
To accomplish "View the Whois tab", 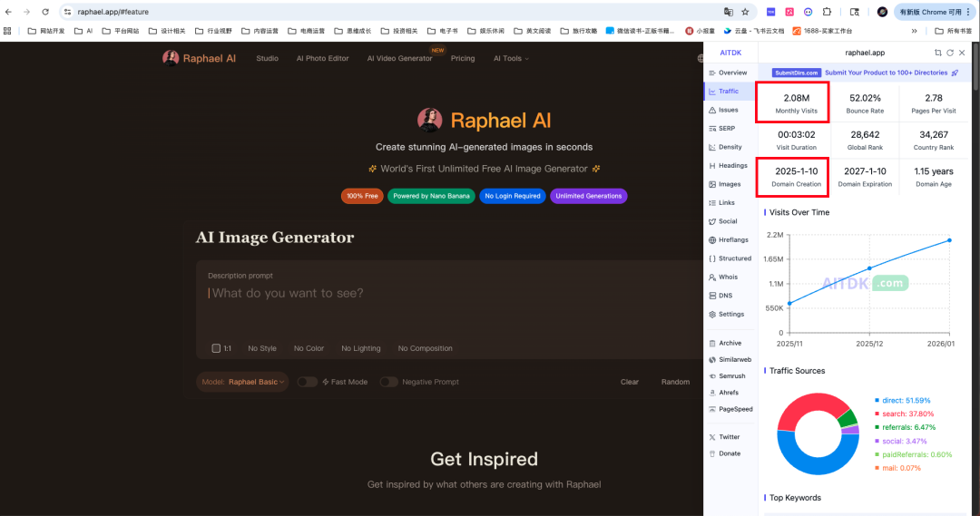I will 729,277.
